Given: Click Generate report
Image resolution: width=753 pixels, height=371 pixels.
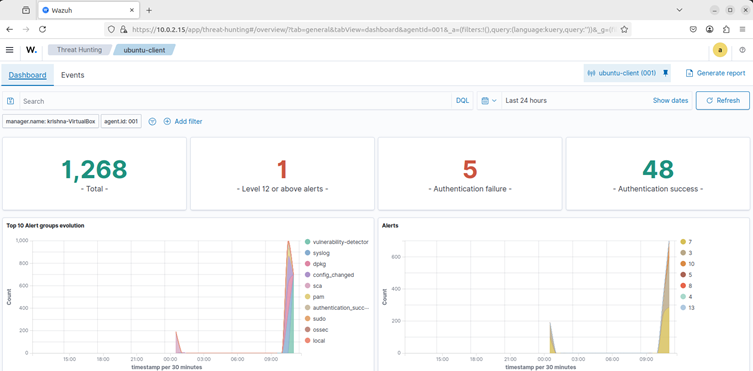Looking at the screenshot, I should click(716, 73).
